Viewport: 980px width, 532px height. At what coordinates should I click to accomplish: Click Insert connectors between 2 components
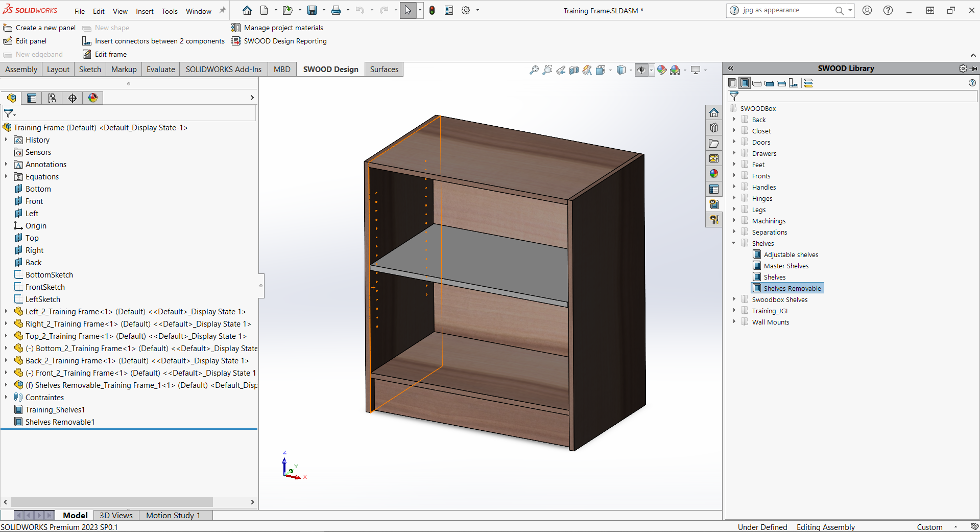click(153, 41)
